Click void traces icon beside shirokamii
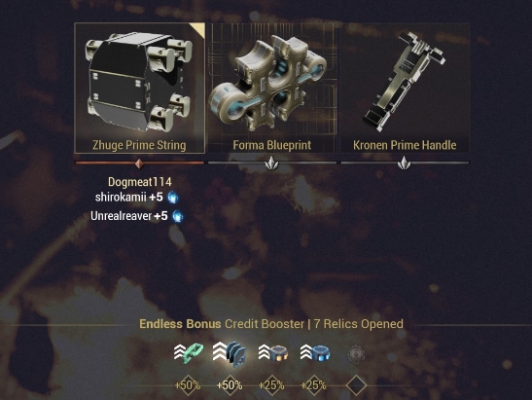The width and height of the screenshot is (532, 400). pyautogui.click(x=173, y=198)
